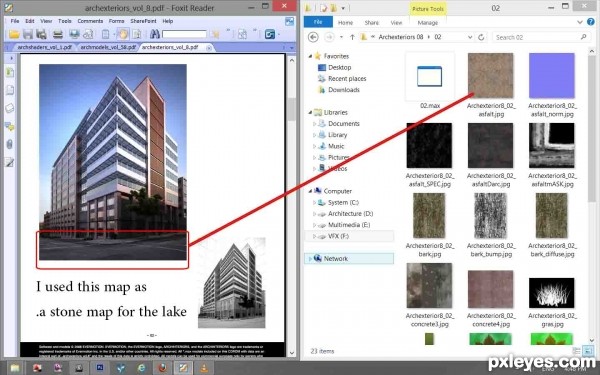Image resolution: width=600 pixels, height=375 pixels.
Task: Switch to archshaders_vol_1.pdf tab
Action: [x=44, y=47]
